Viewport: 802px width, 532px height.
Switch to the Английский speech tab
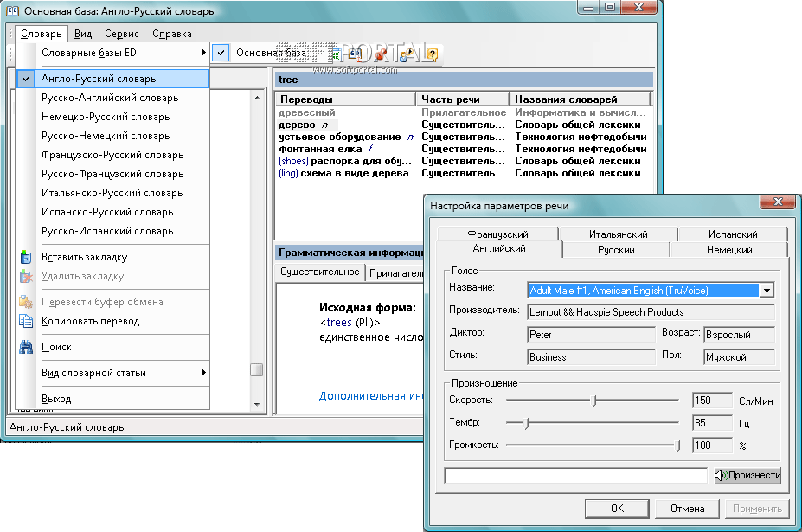(499, 248)
